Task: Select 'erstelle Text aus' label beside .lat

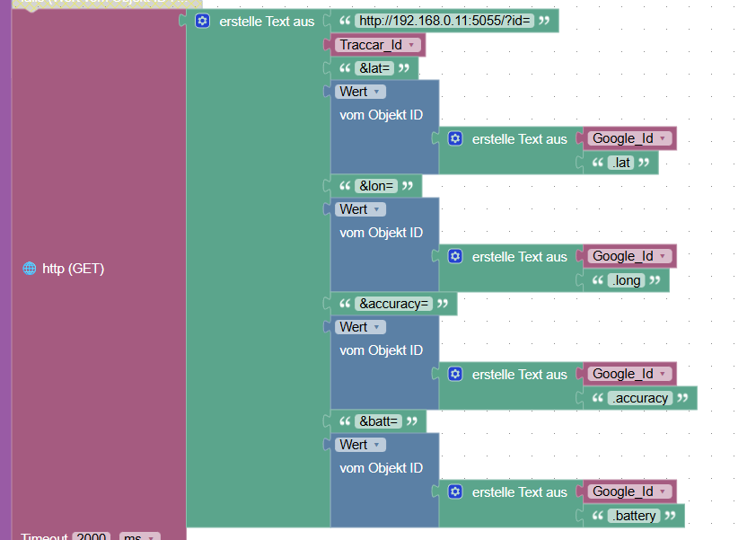Action: coord(520,139)
